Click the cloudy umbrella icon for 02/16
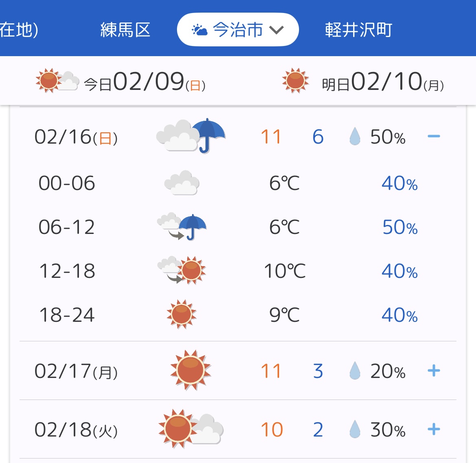 click(191, 136)
